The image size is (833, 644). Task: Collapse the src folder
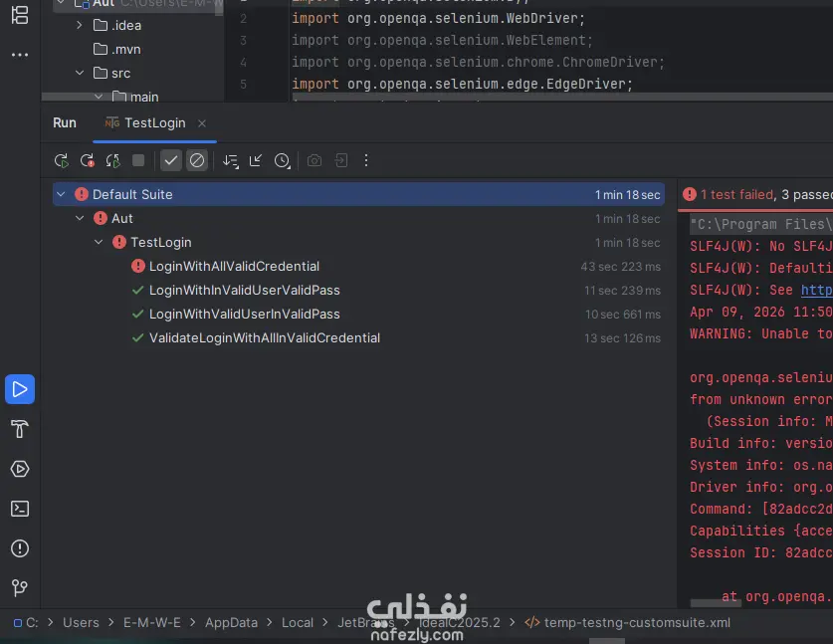[80, 73]
